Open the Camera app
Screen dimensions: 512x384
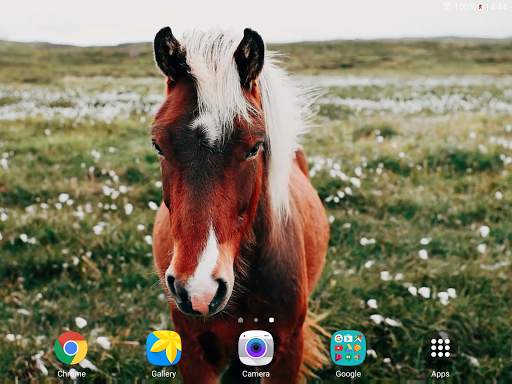[x=256, y=348]
